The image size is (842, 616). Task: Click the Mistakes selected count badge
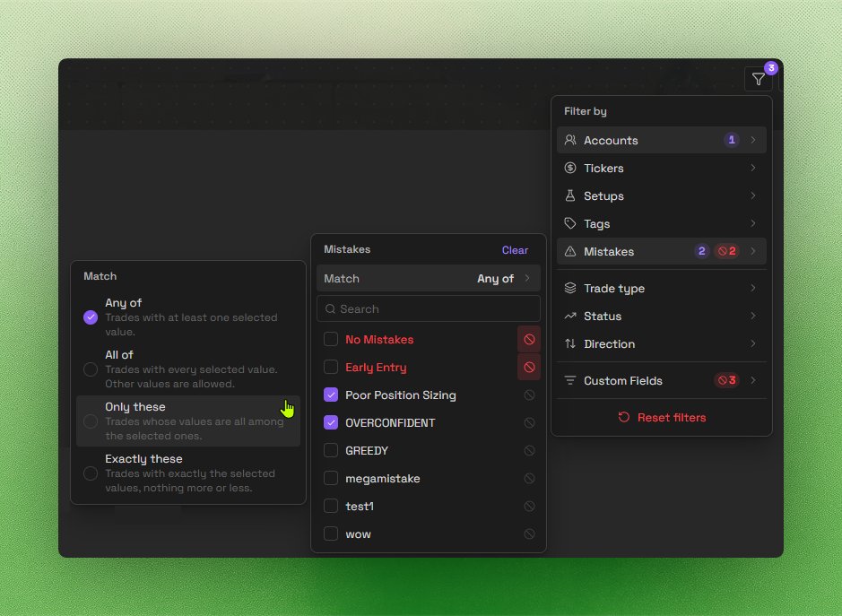coord(701,251)
